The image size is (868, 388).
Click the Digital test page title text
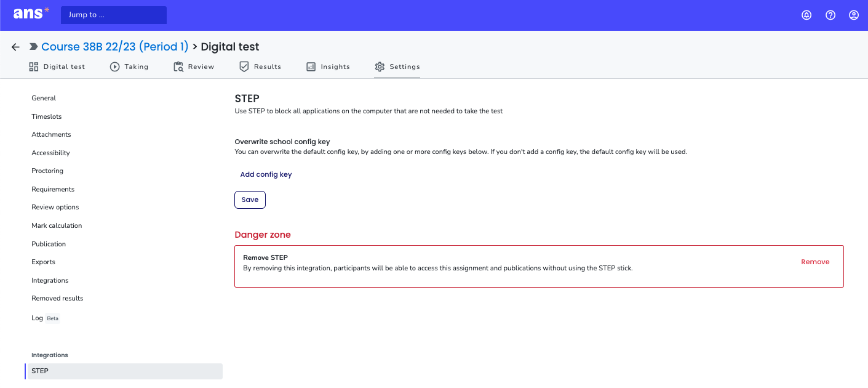(x=230, y=47)
